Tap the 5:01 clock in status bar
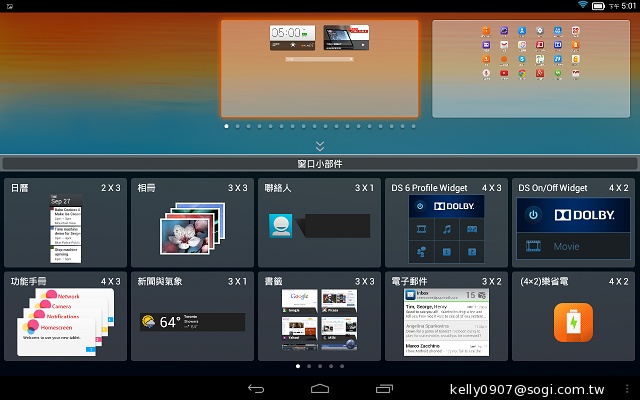Image resolution: width=640 pixels, height=400 pixels. click(x=629, y=6)
